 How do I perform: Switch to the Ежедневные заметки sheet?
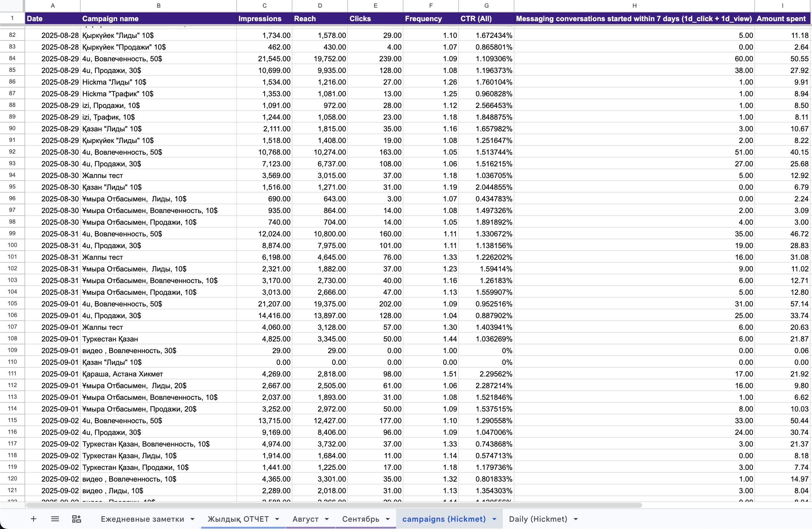pos(142,519)
